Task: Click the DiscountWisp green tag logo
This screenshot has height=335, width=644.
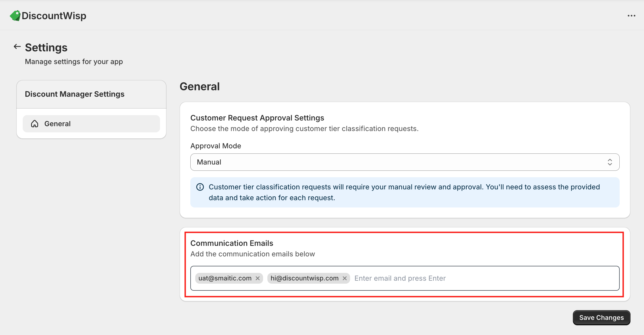Action: pos(15,16)
